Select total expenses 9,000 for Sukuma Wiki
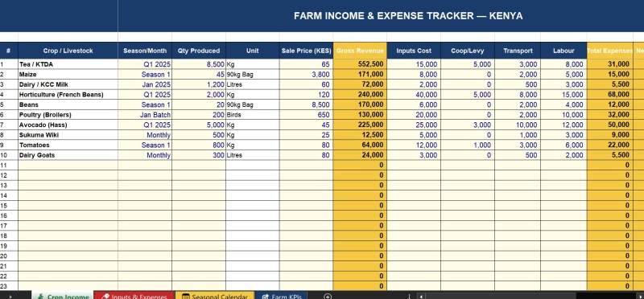This screenshot has width=644, height=299. (x=610, y=135)
